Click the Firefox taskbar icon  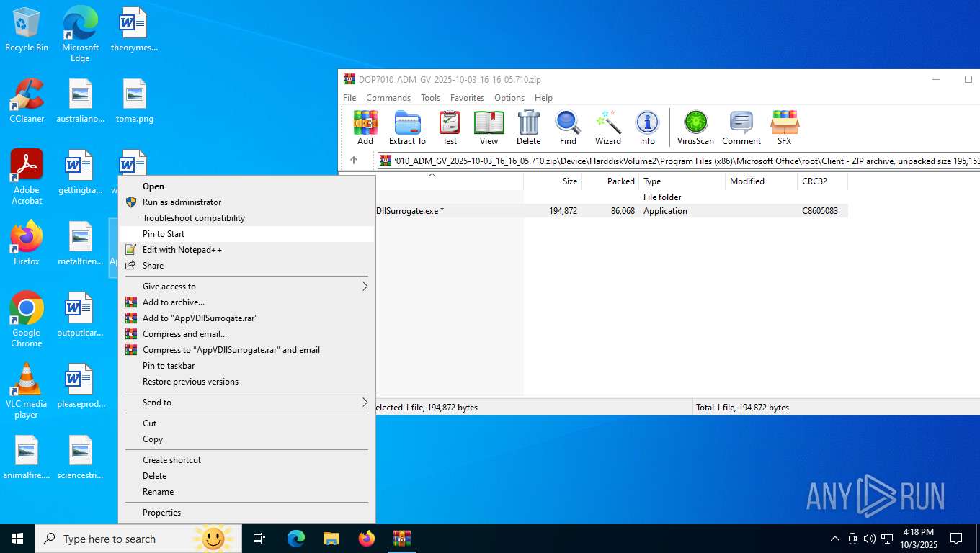366,539
